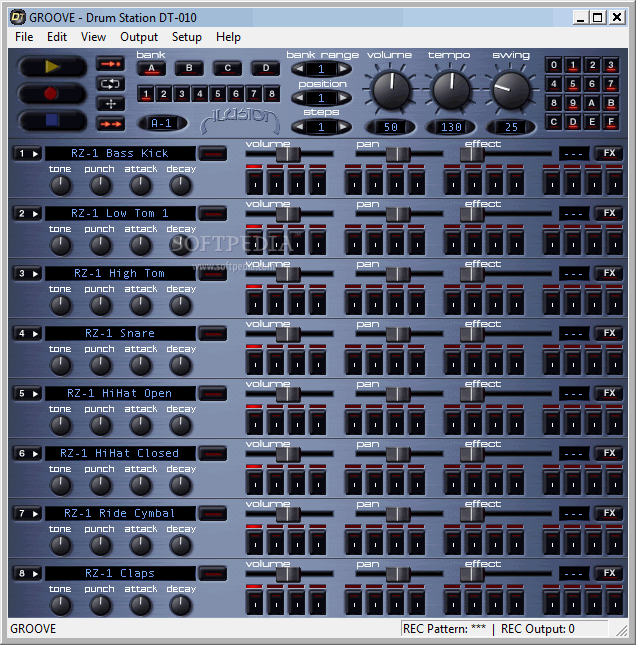Click the decay knob of Claps track

coord(181,606)
